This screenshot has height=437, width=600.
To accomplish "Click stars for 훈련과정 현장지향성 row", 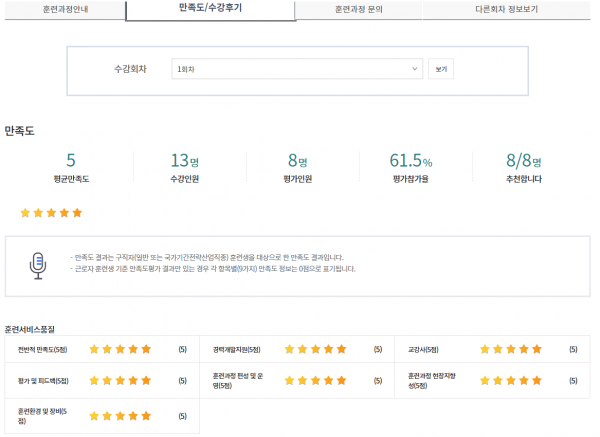I will click(x=511, y=380).
